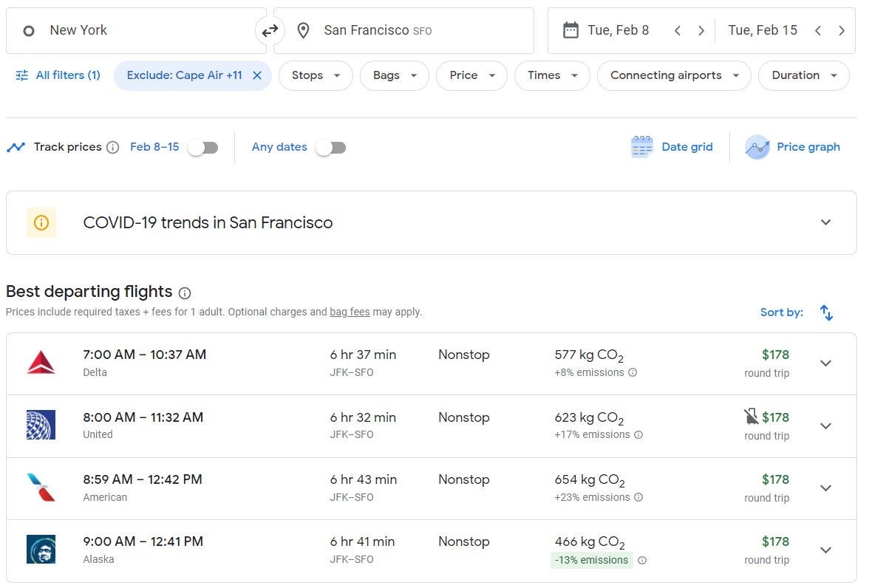
Task: Open the Connecting airports dropdown
Action: coord(674,75)
